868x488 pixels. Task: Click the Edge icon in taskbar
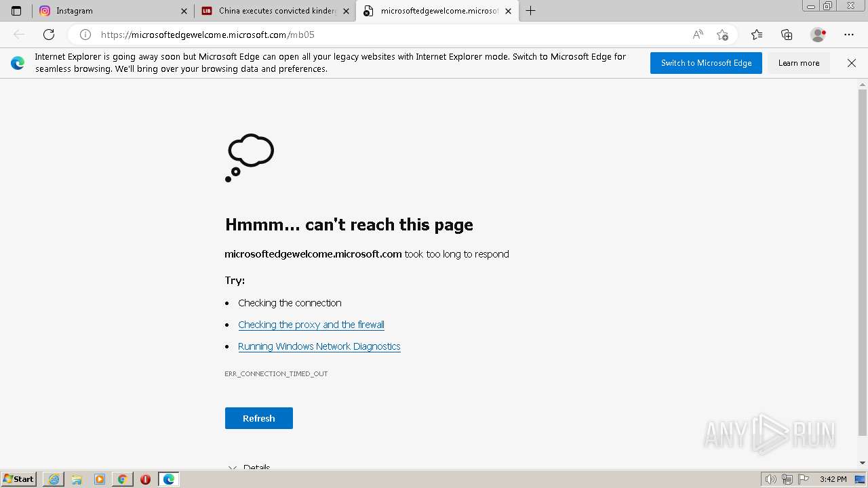(x=169, y=479)
